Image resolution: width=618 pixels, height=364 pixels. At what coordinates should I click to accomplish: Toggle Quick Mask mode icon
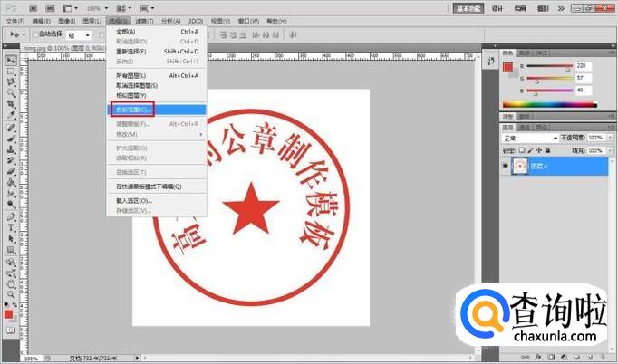(x=11, y=330)
